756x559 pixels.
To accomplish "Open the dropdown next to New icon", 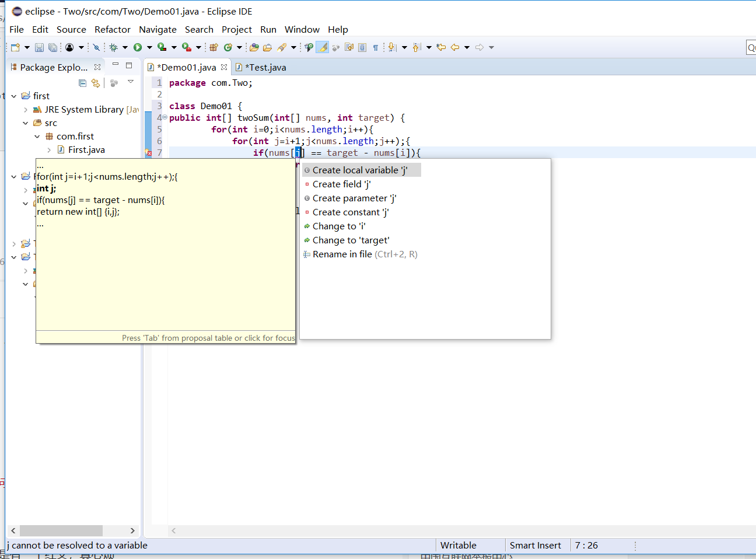I will pos(27,47).
